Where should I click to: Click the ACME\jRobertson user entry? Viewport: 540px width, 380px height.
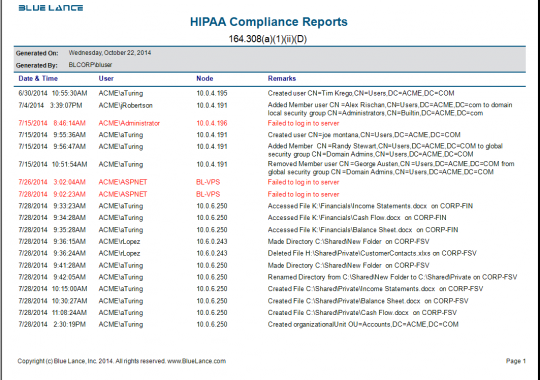125,105
